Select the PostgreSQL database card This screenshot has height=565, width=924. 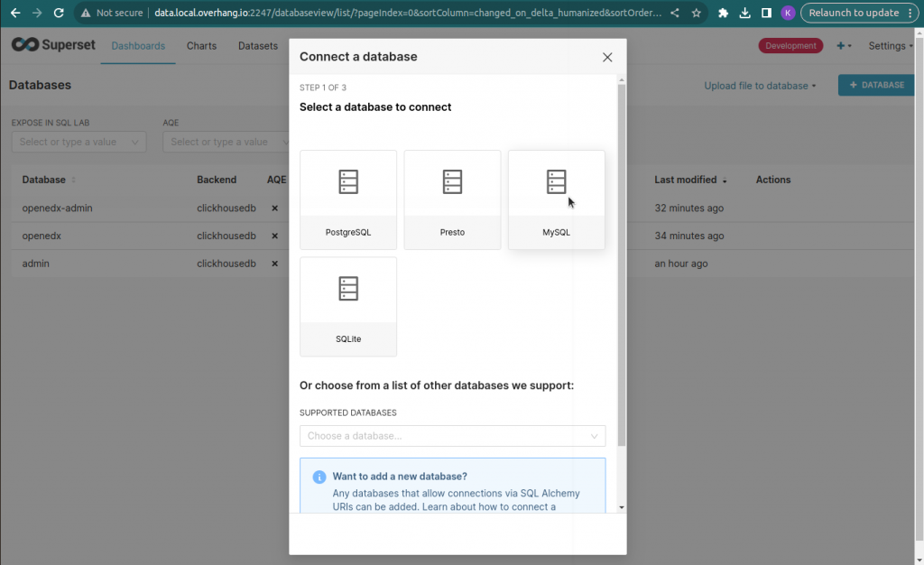pyautogui.click(x=348, y=199)
